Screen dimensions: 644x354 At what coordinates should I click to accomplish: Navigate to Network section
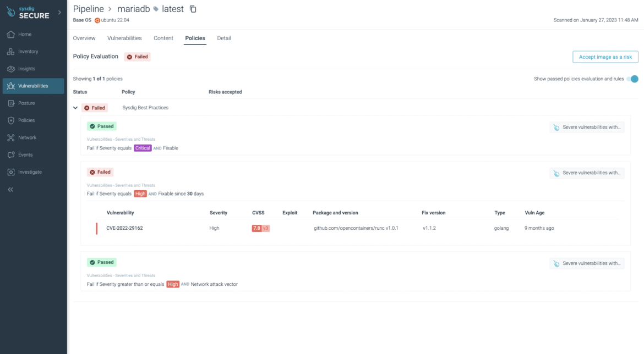coord(33,138)
